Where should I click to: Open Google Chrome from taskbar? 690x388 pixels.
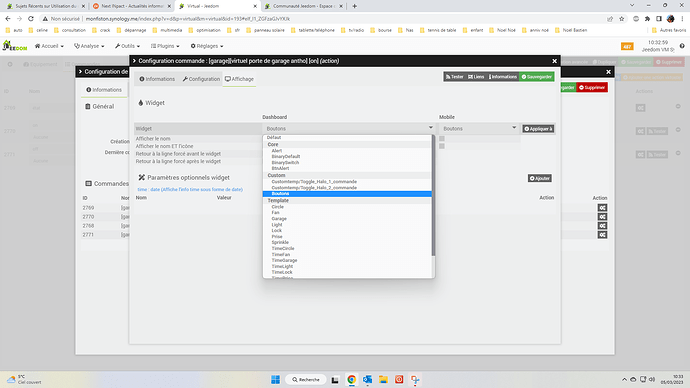(x=351, y=380)
